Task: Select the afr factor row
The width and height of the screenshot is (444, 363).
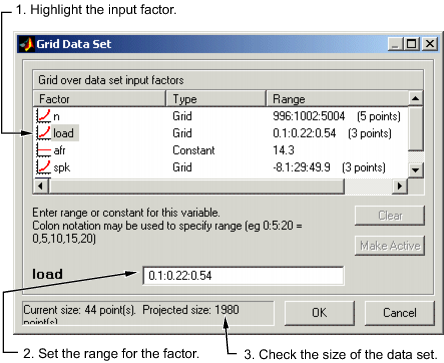Action: 220,150
